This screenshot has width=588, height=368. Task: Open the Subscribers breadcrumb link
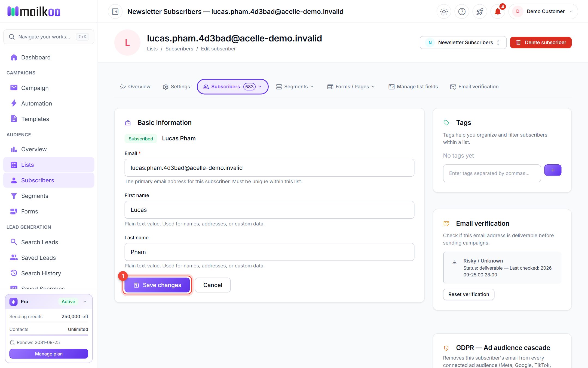(x=179, y=49)
